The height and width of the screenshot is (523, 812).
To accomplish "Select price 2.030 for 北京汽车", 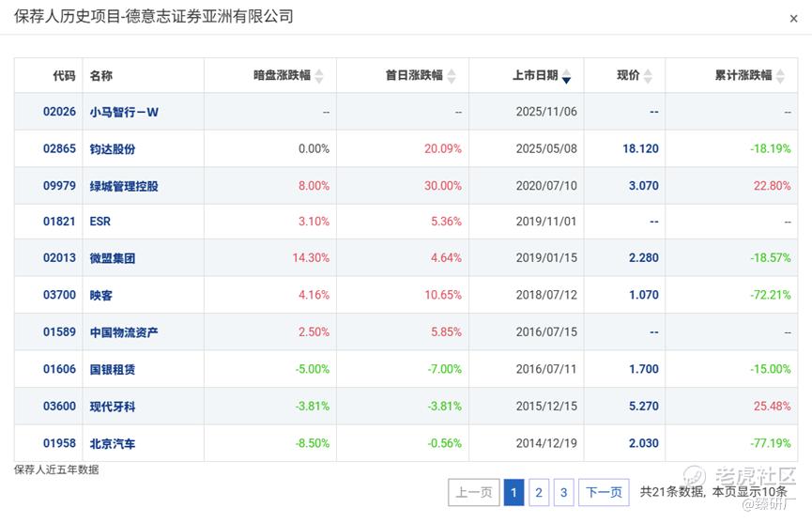I will 644,444.
